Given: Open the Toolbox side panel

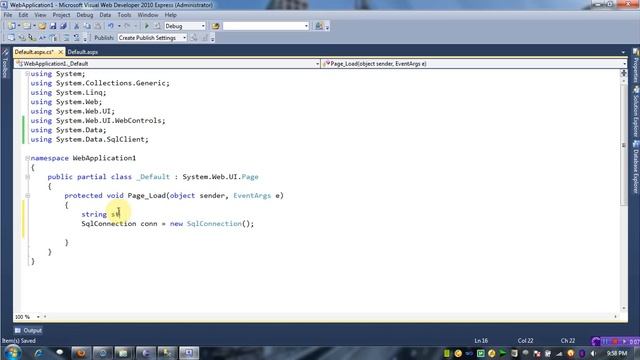Looking at the screenshot, I should [5, 63].
